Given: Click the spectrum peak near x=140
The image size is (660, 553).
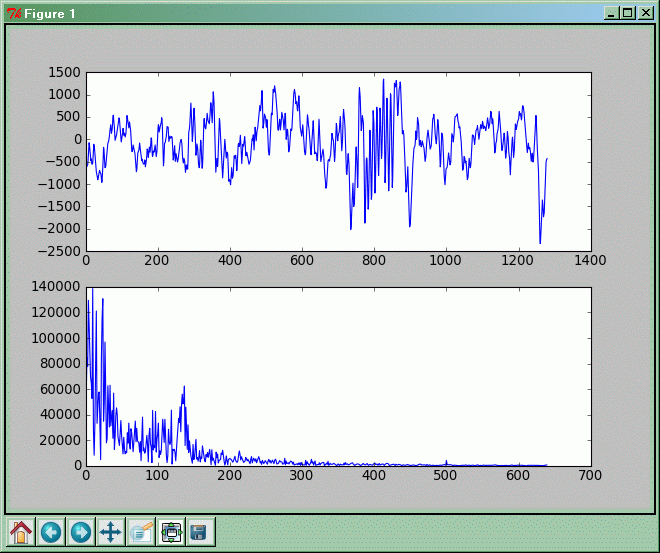Looking at the screenshot, I should coord(184,387).
